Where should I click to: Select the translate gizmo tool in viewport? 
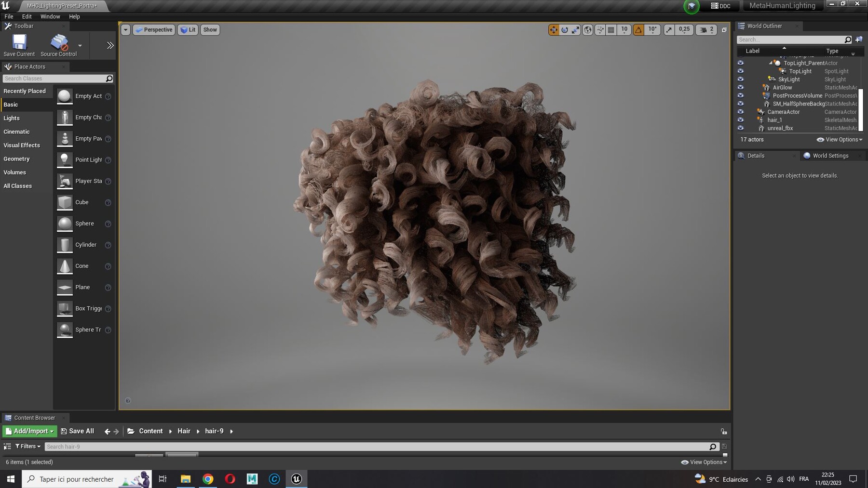[x=553, y=30]
